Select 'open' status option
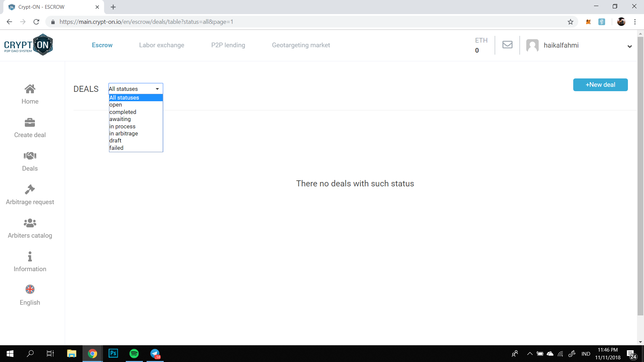The height and width of the screenshot is (362, 644). click(x=136, y=105)
